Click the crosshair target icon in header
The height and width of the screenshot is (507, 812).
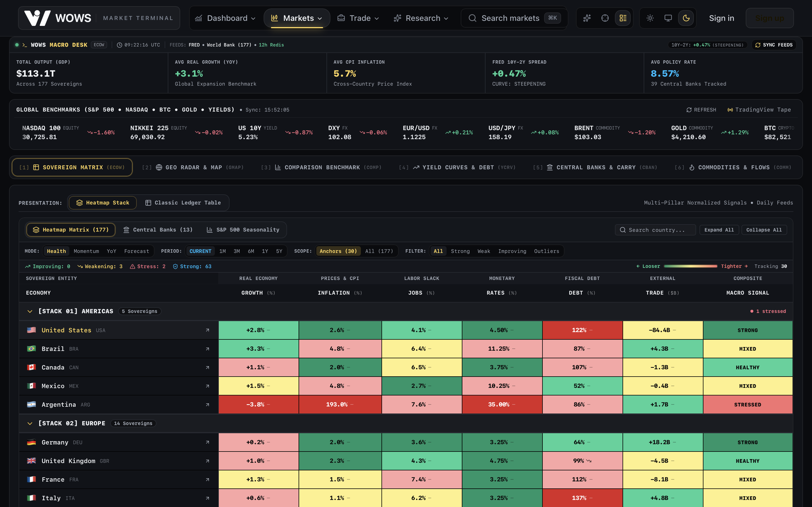tap(605, 18)
